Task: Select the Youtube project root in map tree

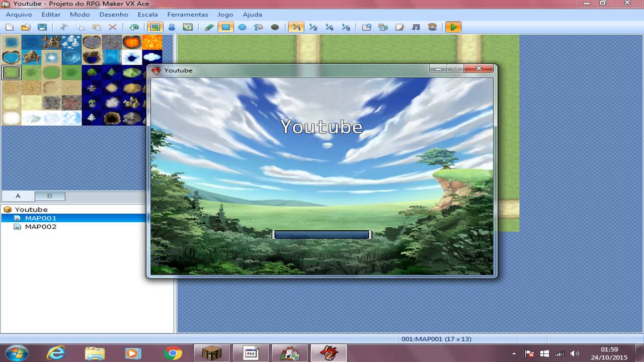Action: pos(31,210)
